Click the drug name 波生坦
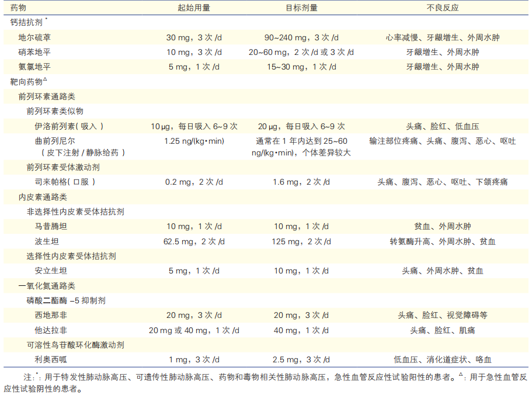Screen dimensions: 532x398 [47, 241]
